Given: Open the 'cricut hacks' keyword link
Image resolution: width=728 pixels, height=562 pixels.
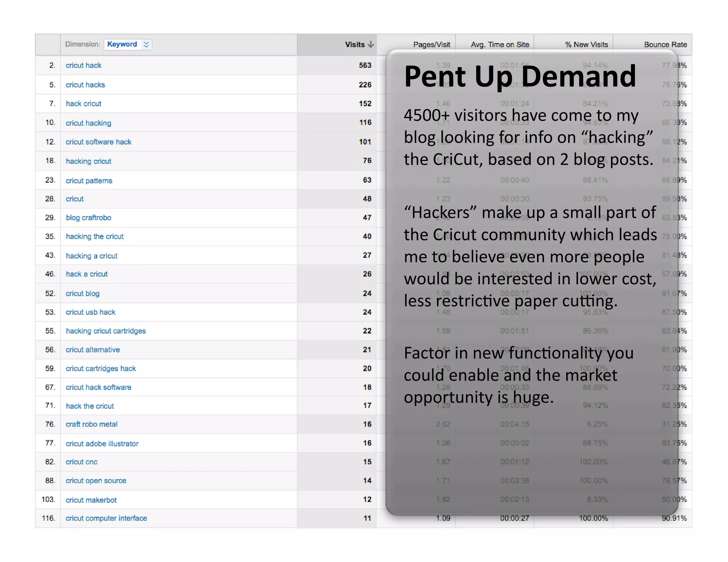Looking at the screenshot, I should tap(85, 85).
